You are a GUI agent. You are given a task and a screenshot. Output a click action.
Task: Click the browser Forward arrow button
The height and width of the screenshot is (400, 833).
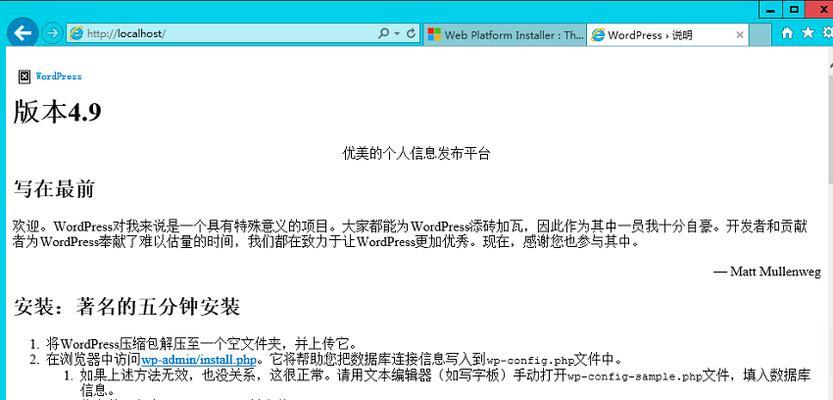pyautogui.click(x=52, y=33)
